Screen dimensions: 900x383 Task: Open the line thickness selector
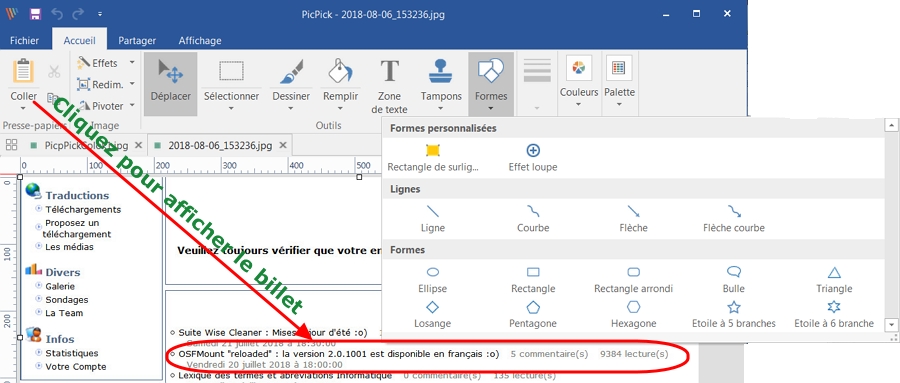[537, 83]
